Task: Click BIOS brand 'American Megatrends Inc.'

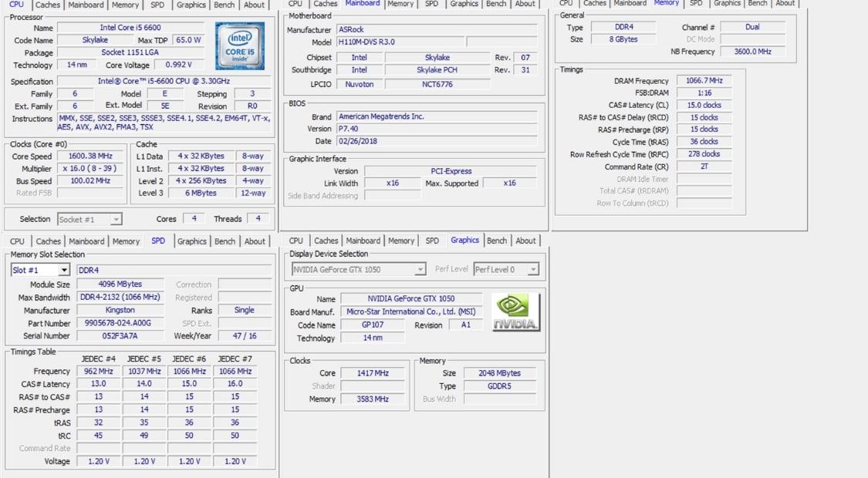Action: pos(437,116)
